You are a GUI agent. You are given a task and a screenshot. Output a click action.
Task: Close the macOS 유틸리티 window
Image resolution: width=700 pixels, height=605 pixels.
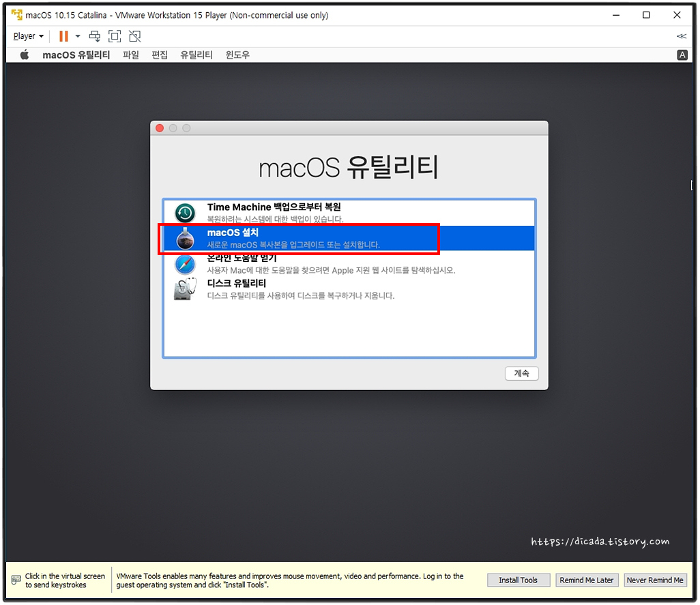tap(160, 128)
